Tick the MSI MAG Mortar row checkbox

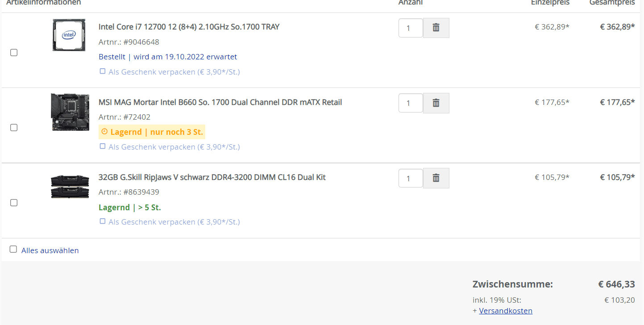[x=14, y=128]
